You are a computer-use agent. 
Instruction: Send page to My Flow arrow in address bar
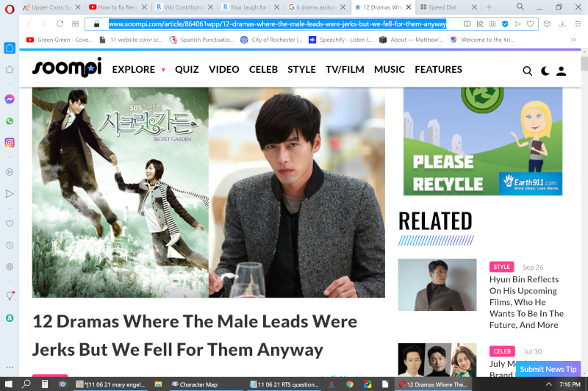[x=518, y=24]
